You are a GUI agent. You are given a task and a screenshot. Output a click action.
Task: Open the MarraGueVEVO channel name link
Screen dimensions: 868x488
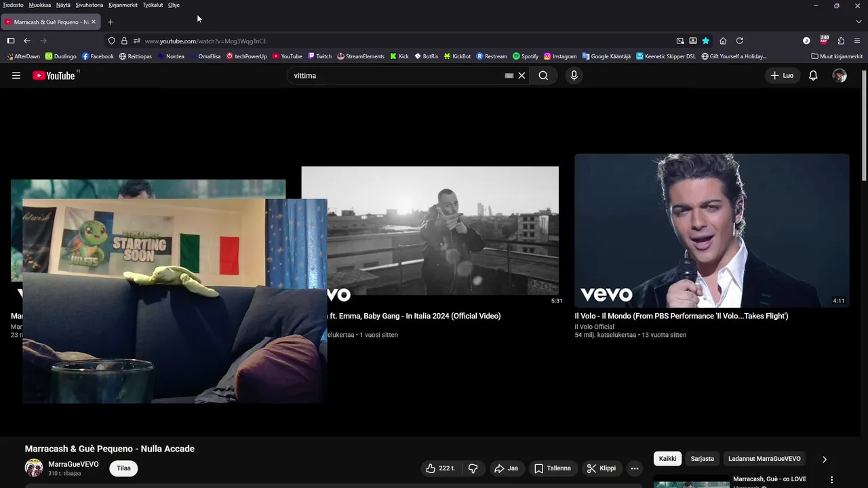(x=73, y=464)
